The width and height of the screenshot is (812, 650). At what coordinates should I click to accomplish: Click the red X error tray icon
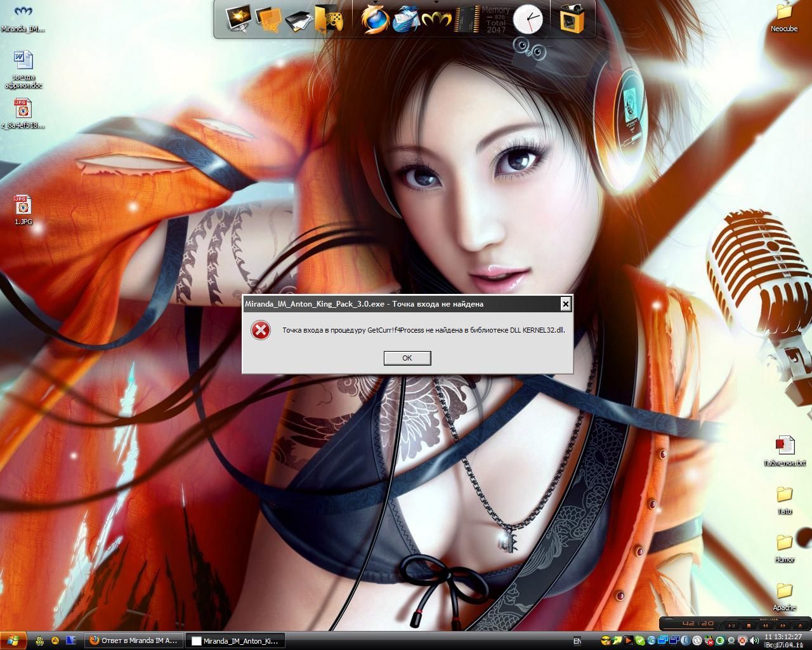click(708, 640)
